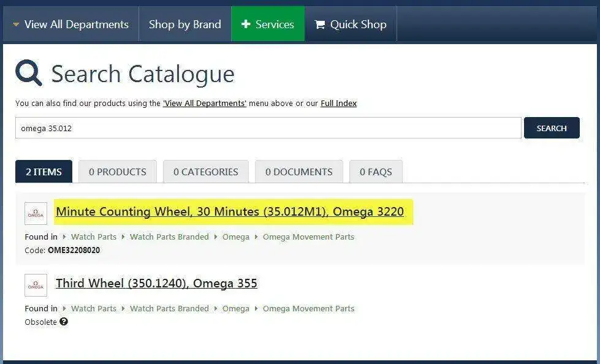Expand the View All Departments dropdown arrow

[x=16, y=25]
